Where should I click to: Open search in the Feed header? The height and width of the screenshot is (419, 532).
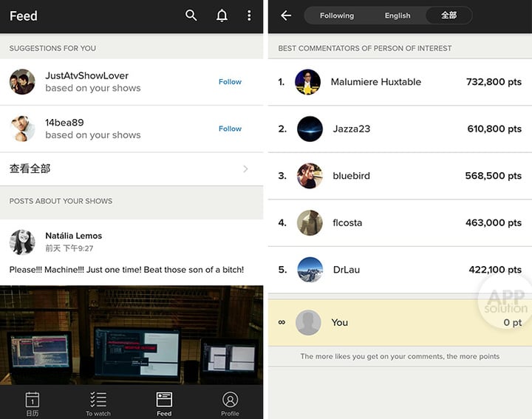tap(191, 16)
